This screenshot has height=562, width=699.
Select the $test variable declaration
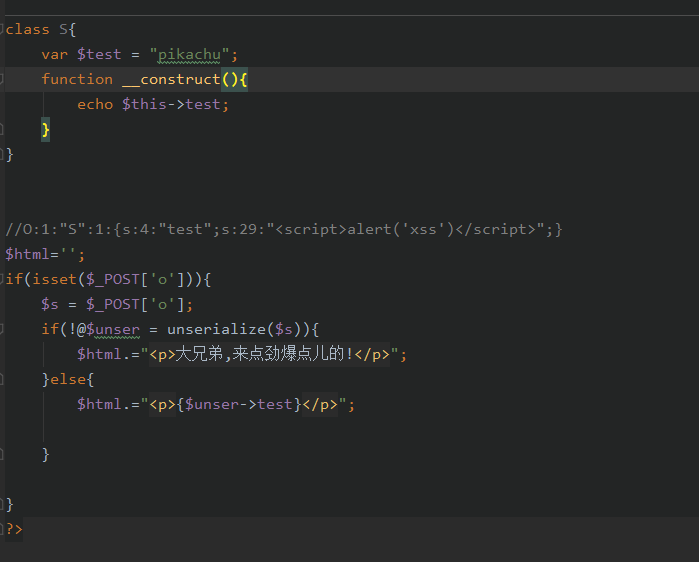pyautogui.click(x=99, y=54)
